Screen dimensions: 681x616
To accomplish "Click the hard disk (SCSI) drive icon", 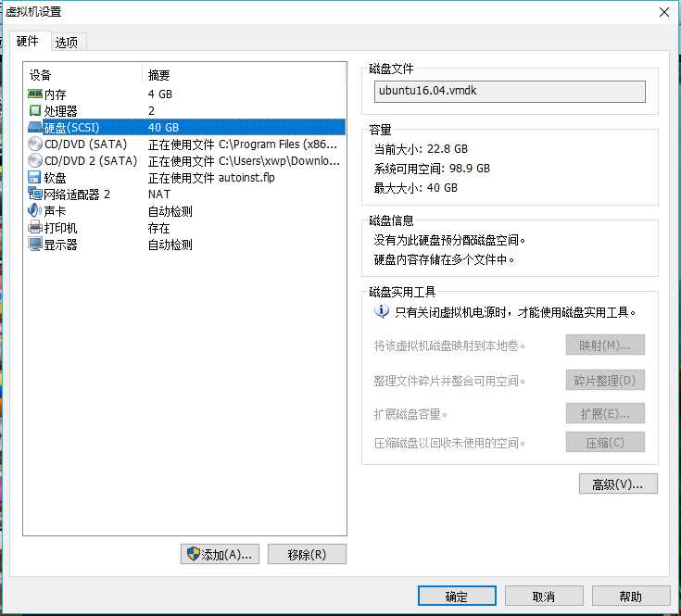I will coord(35,127).
